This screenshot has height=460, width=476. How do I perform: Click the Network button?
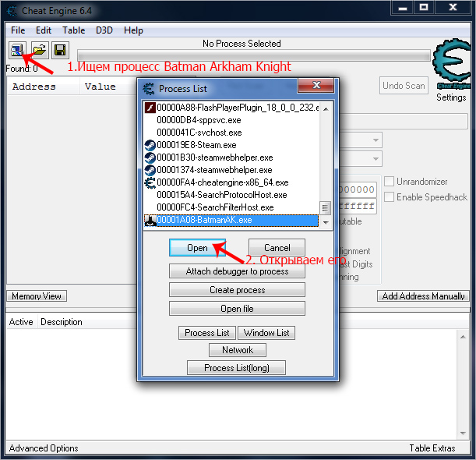pos(238,350)
